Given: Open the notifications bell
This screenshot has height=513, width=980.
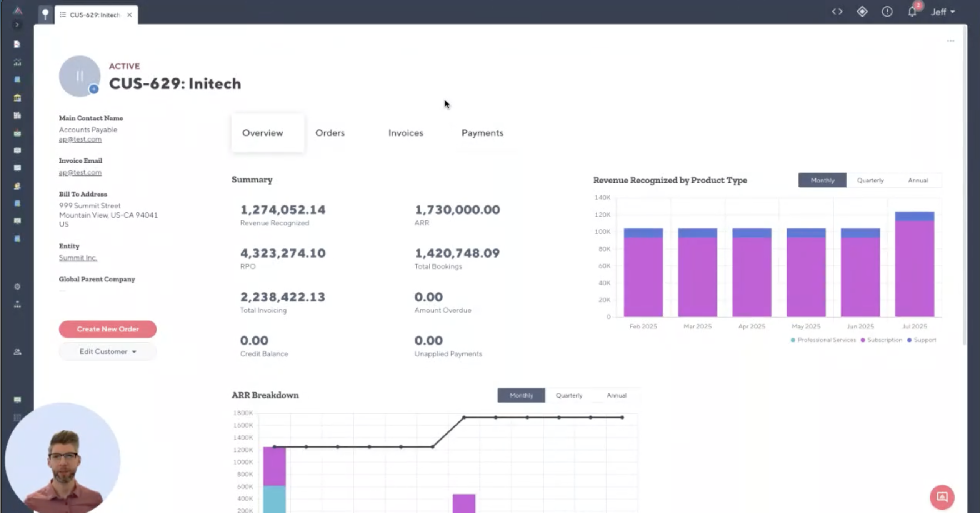Looking at the screenshot, I should [x=912, y=12].
